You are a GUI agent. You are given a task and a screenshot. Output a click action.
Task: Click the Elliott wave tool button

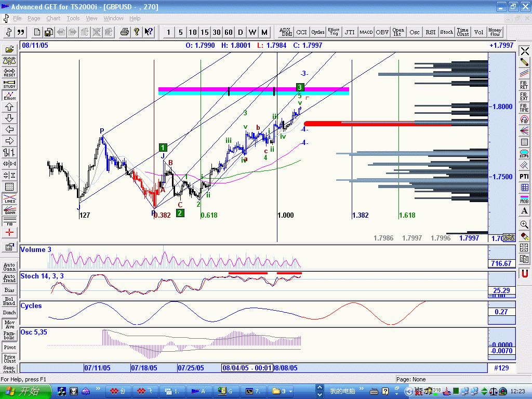click(x=9, y=95)
